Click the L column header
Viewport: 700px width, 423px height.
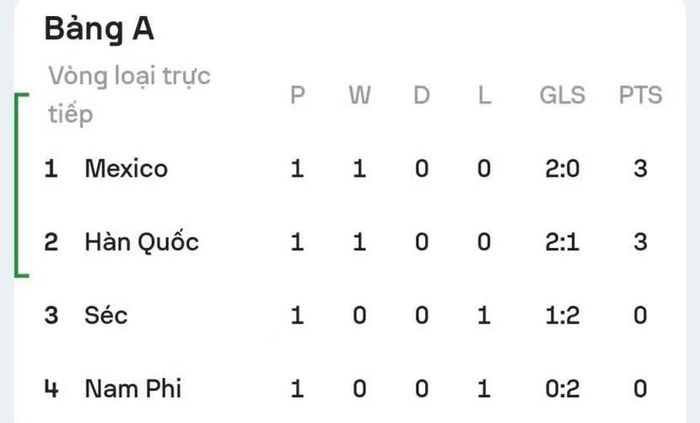(x=484, y=95)
